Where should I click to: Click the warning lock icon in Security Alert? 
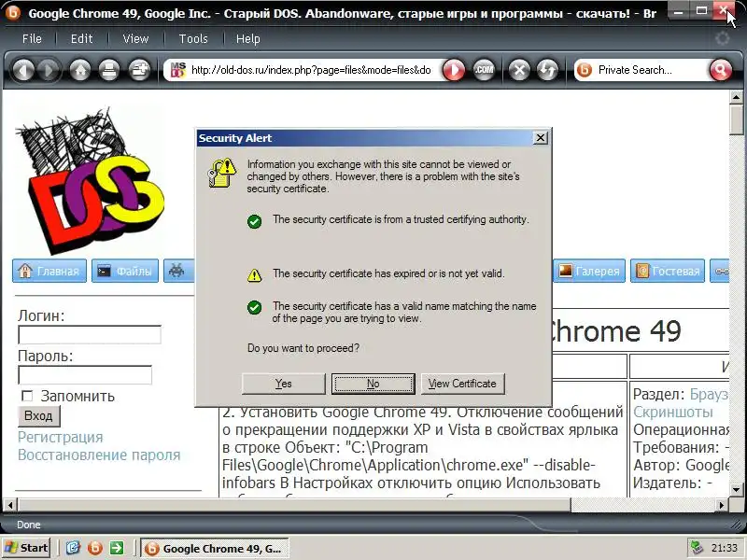click(x=222, y=173)
